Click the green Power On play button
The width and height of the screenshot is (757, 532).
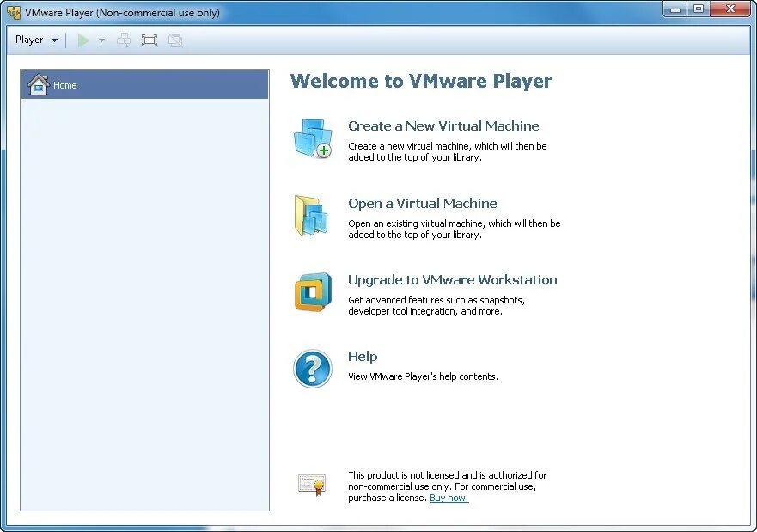tap(83, 40)
